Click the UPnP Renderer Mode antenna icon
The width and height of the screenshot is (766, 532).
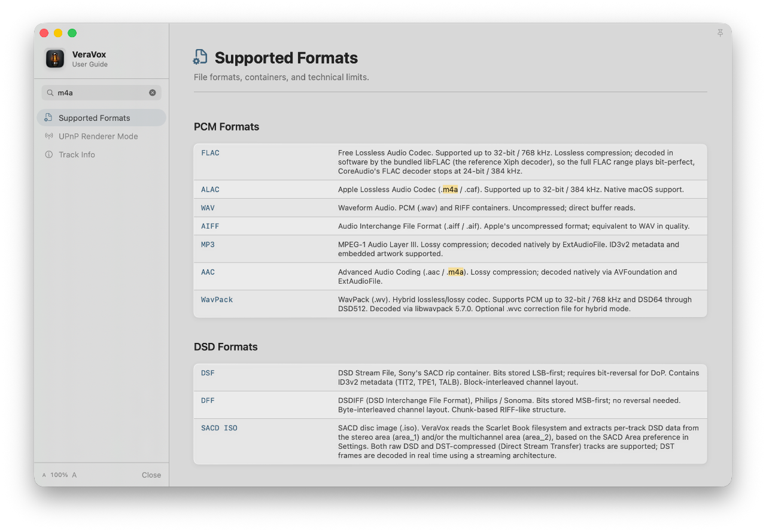48,136
